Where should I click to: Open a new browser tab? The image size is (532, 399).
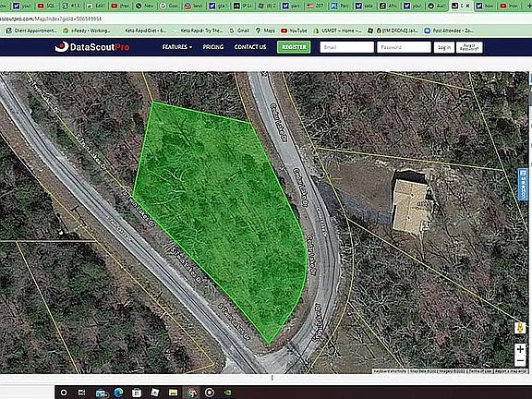(528, 6)
